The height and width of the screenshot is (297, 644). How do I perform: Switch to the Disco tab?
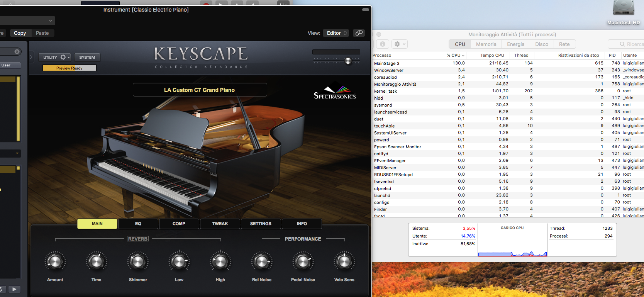pos(542,44)
